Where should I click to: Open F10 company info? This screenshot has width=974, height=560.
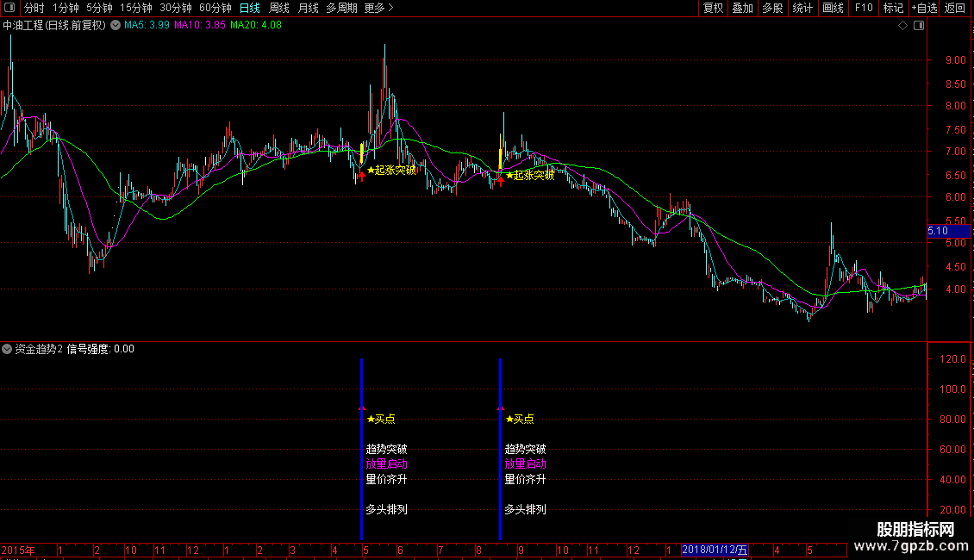click(x=864, y=8)
